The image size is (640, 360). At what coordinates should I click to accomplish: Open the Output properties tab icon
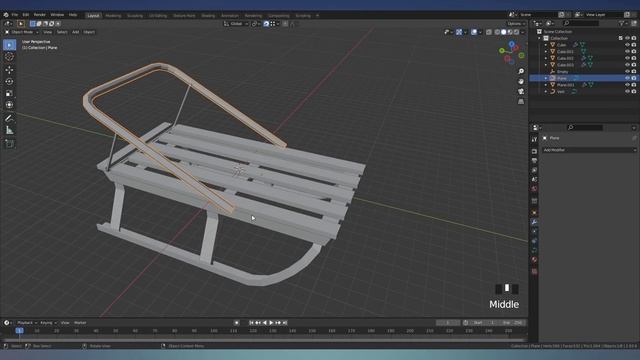tap(534, 161)
